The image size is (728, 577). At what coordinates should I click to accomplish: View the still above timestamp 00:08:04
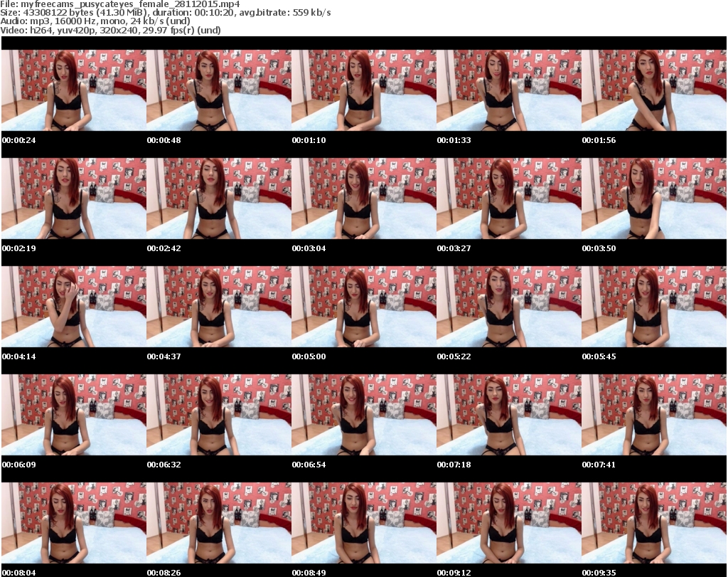click(x=74, y=523)
